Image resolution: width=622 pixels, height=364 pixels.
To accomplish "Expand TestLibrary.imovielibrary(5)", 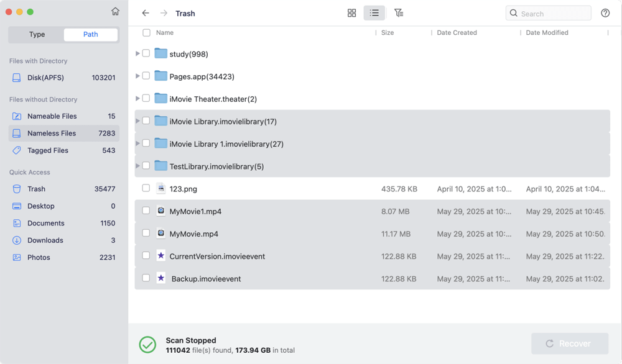I will (x=137, y=166).
